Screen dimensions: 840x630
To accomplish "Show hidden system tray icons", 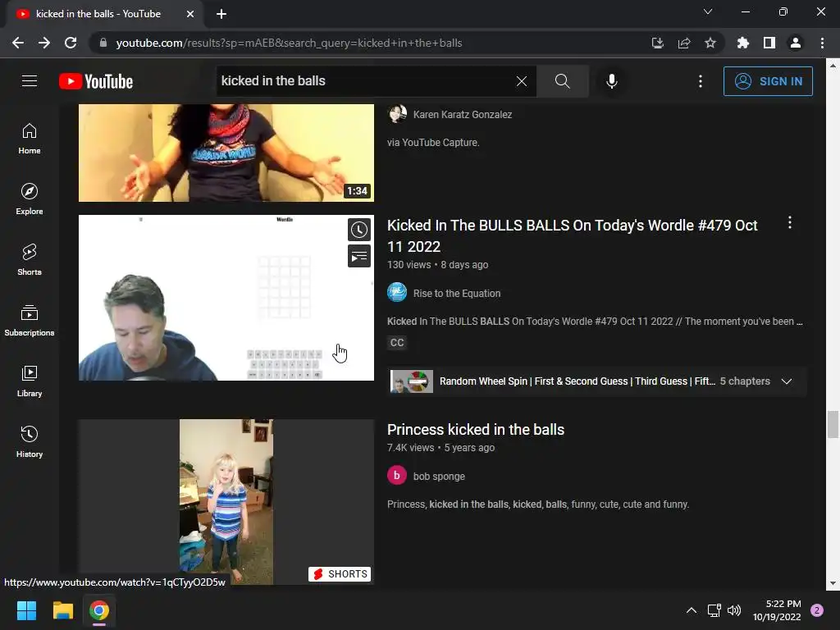I will (x=692, y=610).
